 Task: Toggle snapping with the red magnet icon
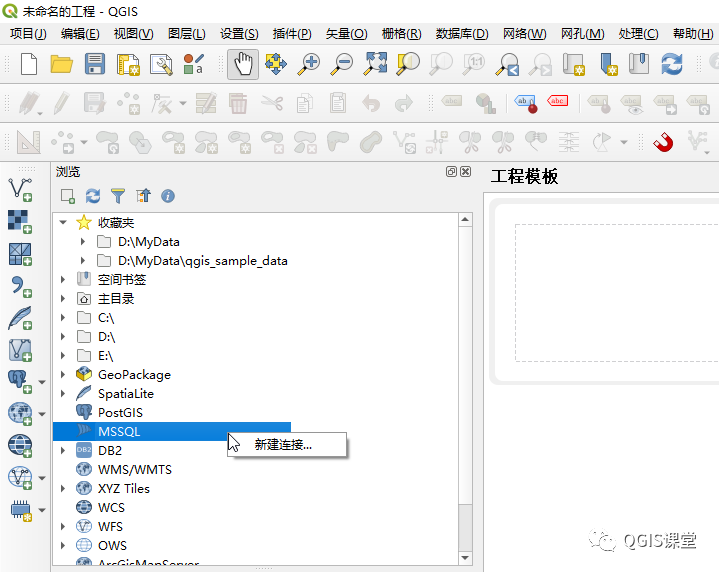click(663, 142)
